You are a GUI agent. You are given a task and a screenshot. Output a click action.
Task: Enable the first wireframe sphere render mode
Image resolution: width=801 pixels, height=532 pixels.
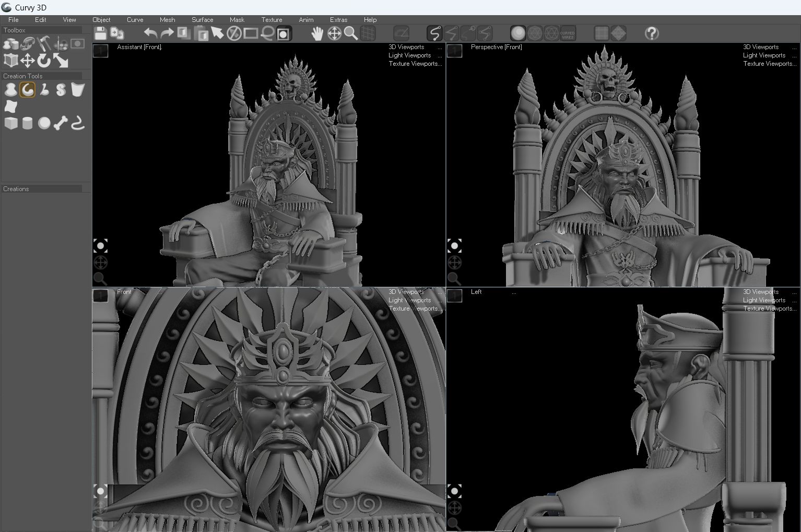tap(535, 33)
